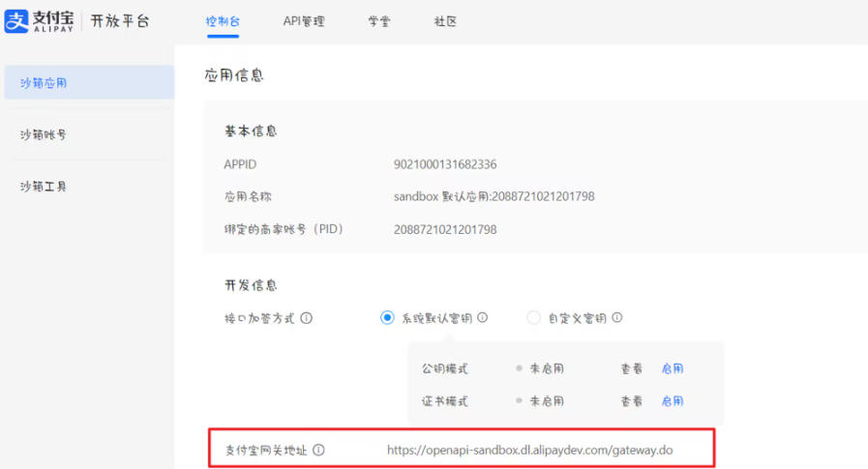Click the PID value 2088721021201798
The width and height of the screenshot is (868, 469).
point(445,229)
